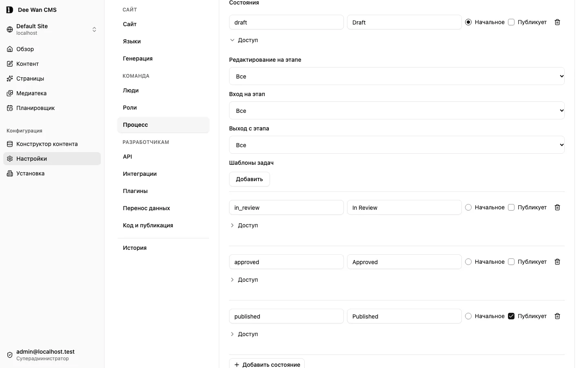Image resolution: width=588 pixels, height=368 pixels.
Task: Expand Доступ section under approved state
Action: click(x=244, y=280)
